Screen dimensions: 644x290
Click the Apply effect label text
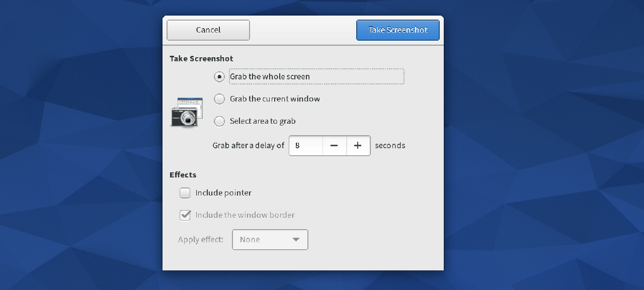tap(201, 240)
